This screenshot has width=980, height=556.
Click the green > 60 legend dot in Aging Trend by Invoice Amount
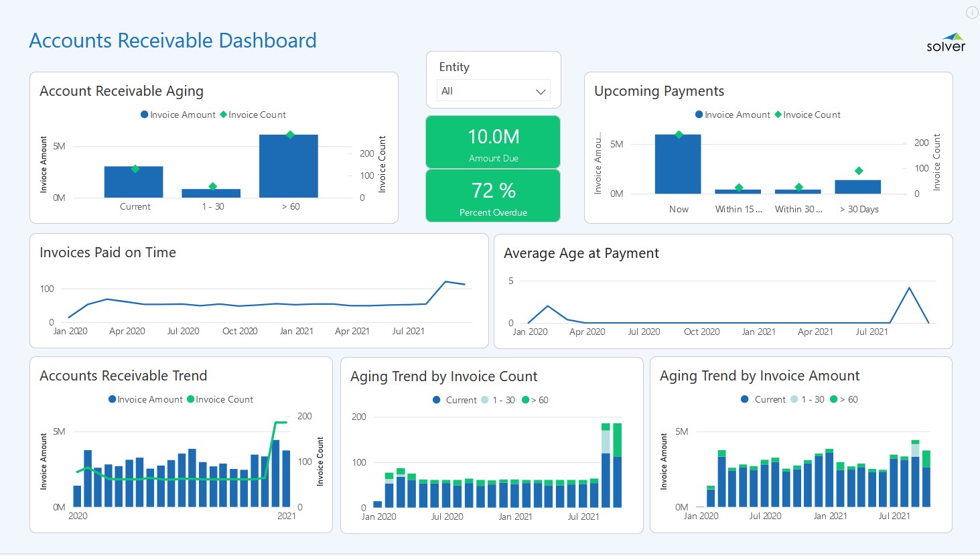pyautogui.click(x=833, y=399)
